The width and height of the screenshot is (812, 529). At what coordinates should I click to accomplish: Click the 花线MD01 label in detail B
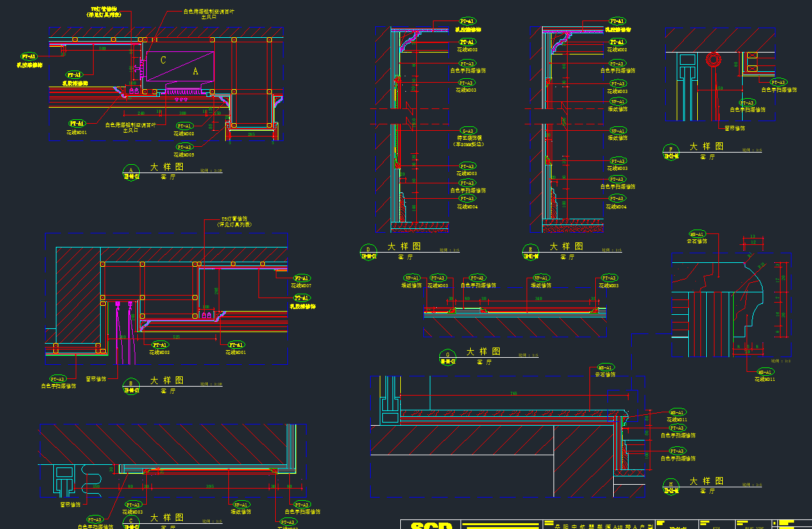235,353
